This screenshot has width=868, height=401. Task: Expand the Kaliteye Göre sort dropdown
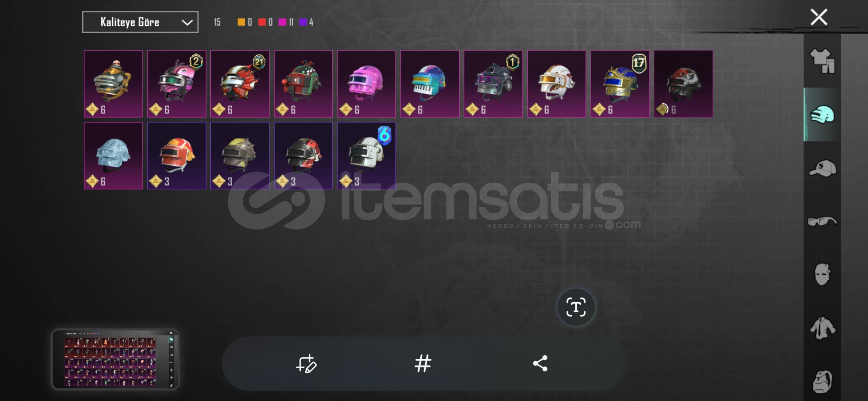(140, 22)
